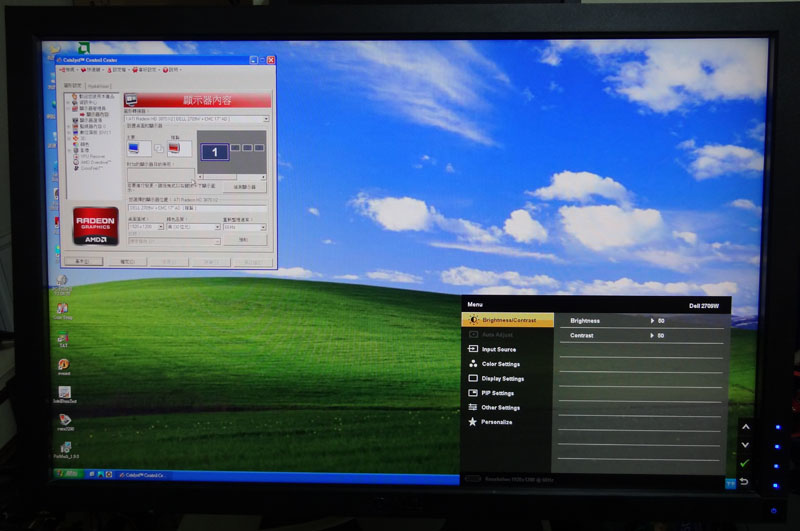The image size is (800, 531).
Task: Click the second bottom button in Catalyst window
Action: pos(127,262)
